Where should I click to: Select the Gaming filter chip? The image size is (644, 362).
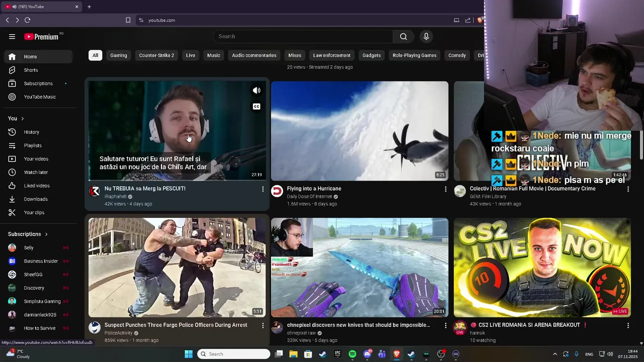coord(119,55)
